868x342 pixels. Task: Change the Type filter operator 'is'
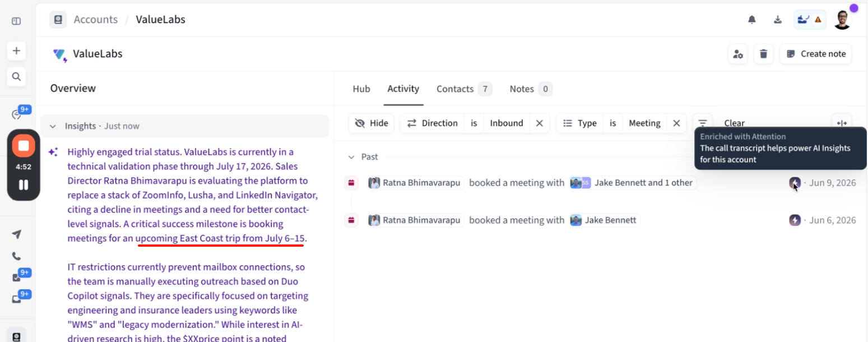[x=613, y=123]
